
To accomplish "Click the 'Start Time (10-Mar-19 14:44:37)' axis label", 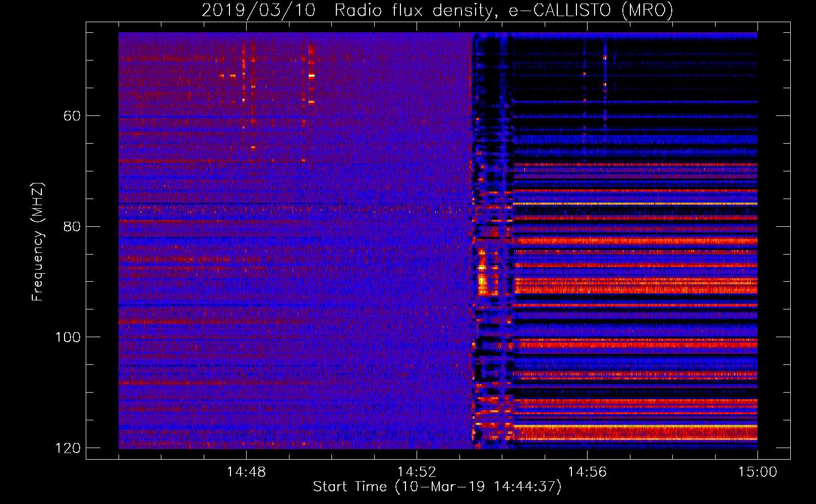I will (x=437, y=487).
